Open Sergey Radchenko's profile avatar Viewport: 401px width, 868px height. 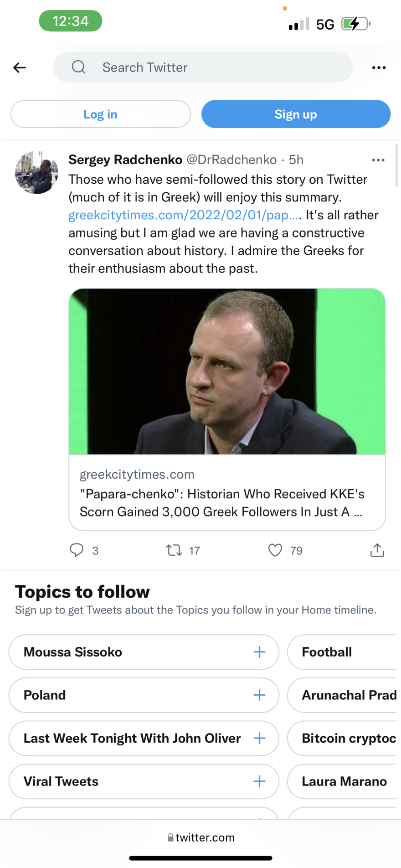click(36, 173)
